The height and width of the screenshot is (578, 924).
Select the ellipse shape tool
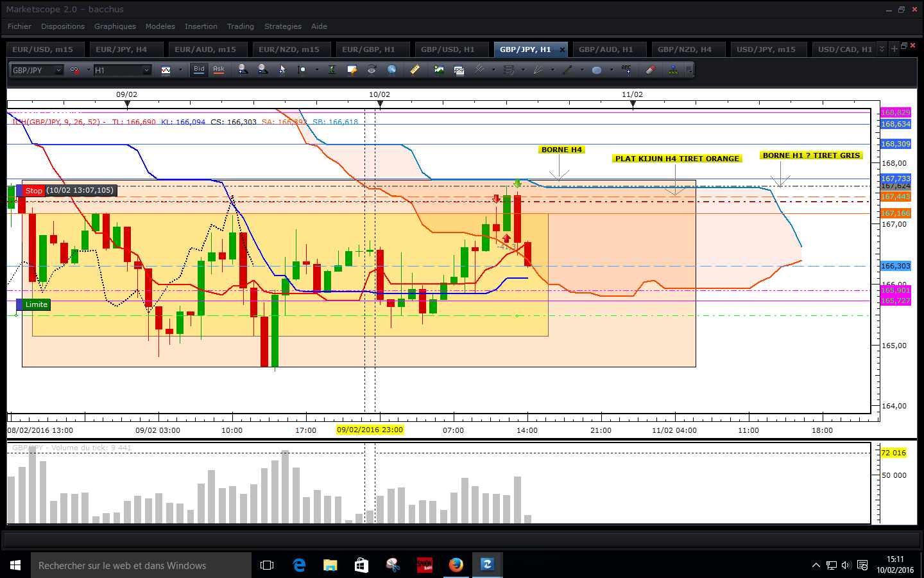click(597, 69)
